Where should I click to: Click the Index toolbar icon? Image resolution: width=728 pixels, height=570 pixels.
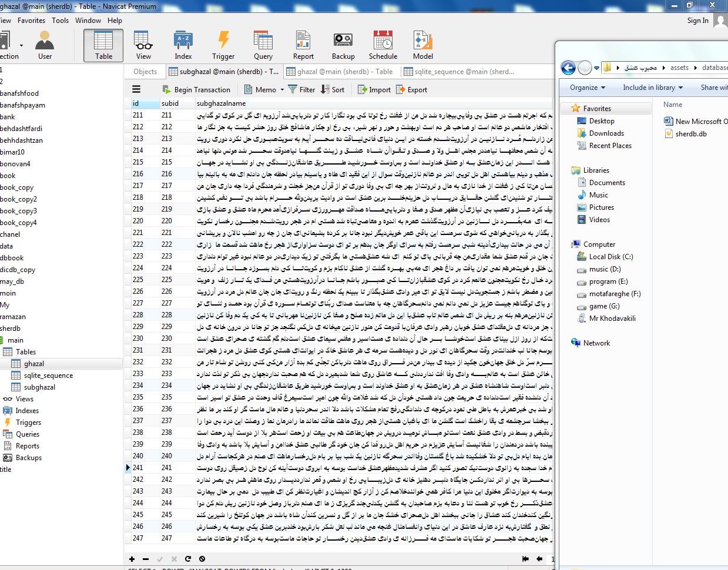[183, 45]
